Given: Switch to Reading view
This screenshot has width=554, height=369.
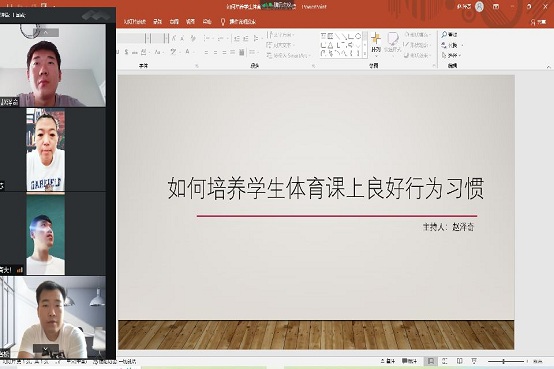Looking at the screenshot, I should tap(459, 361).
